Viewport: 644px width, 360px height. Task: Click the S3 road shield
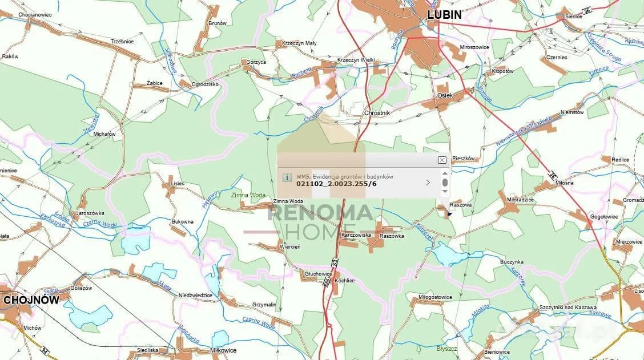point(335,262)
